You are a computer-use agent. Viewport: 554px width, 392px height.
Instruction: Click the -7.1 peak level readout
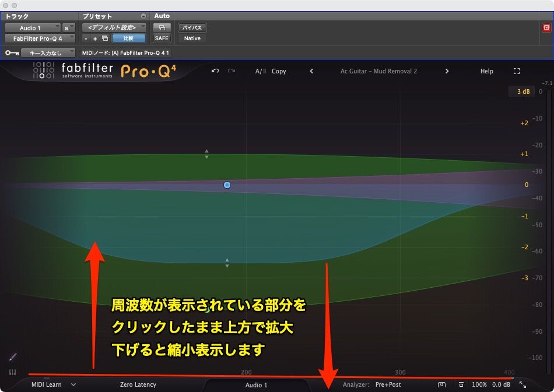click(x=546, y=83)
